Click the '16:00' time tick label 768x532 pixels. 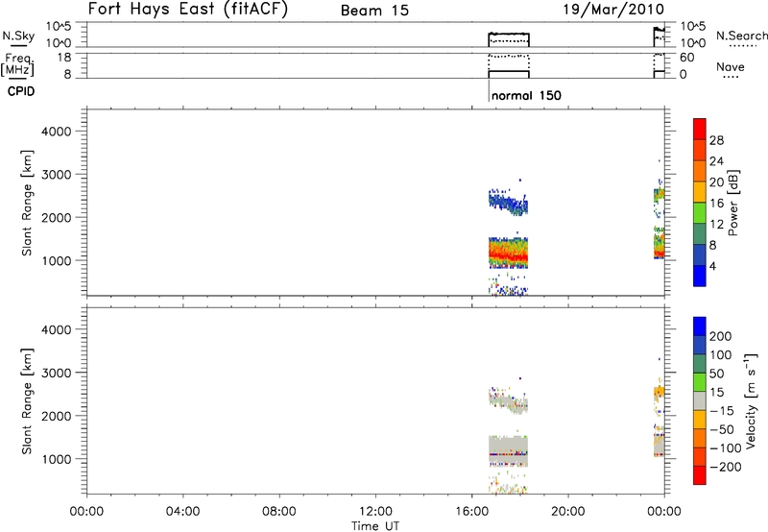tap(471, 512)
